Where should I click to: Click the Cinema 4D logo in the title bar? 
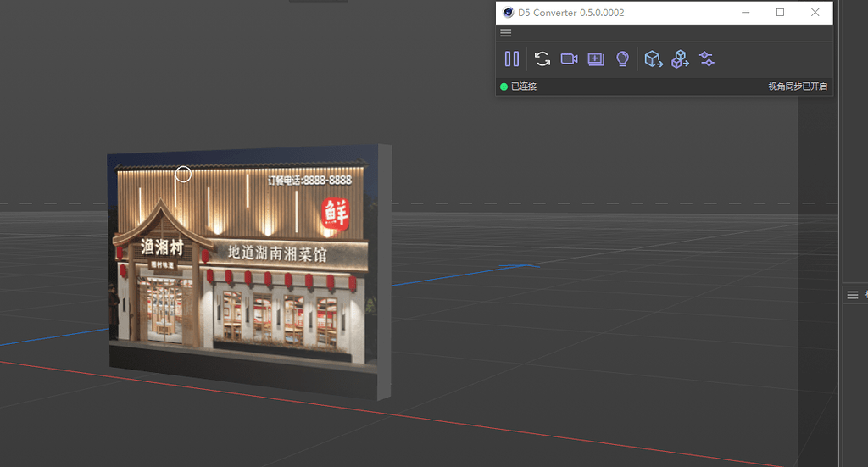[508, 13]
